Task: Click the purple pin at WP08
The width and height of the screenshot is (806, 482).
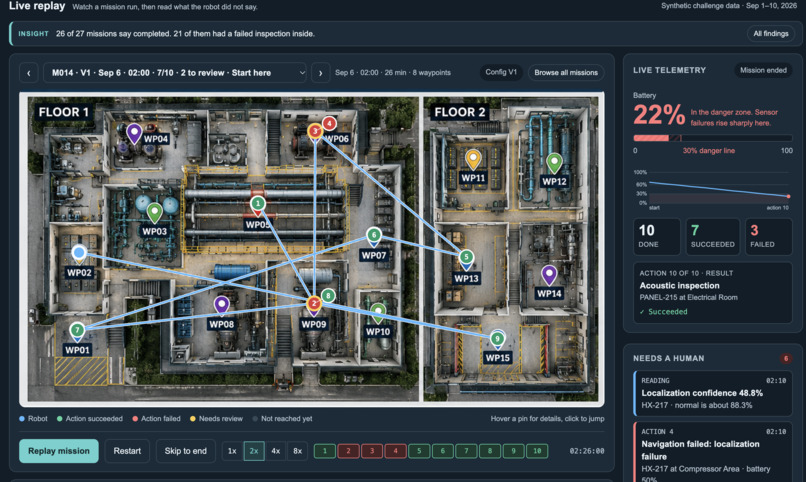Action: [222, 305]
